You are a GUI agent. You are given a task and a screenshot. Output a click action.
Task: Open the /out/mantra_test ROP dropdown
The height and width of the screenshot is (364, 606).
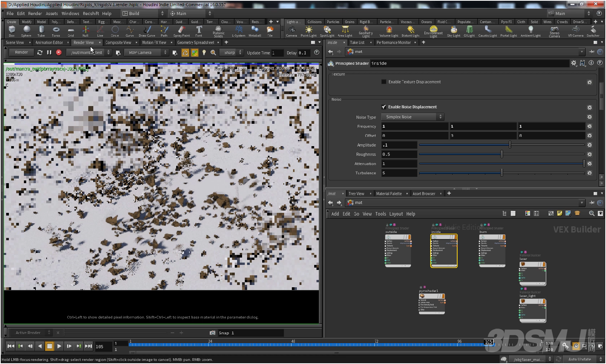(x=89, y=52)
